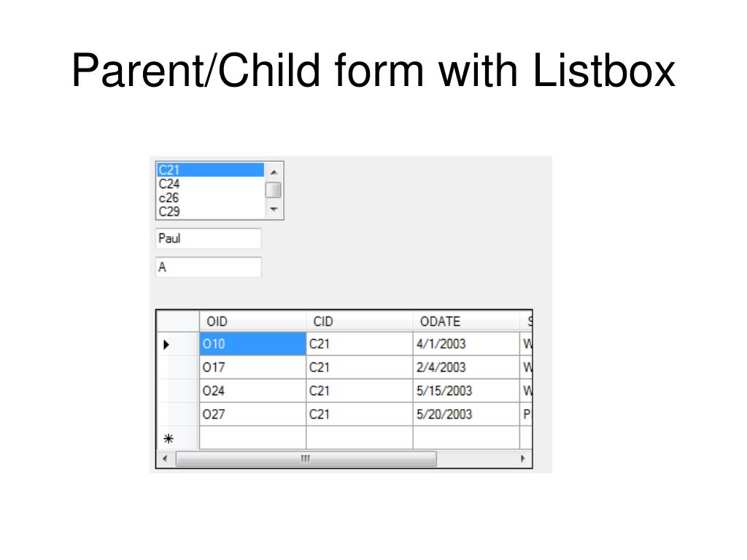Click the ODATE column header
747x560 pixels.
466,322
